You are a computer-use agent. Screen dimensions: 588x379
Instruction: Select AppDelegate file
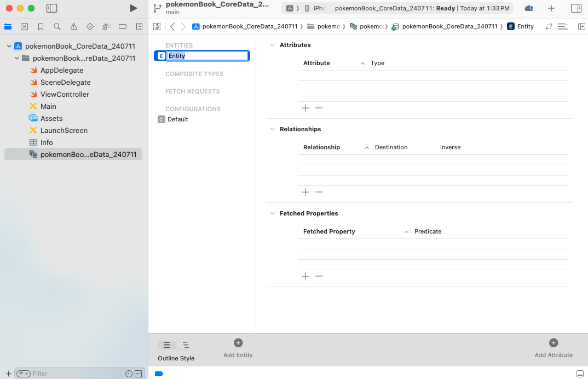coord(62,70)
